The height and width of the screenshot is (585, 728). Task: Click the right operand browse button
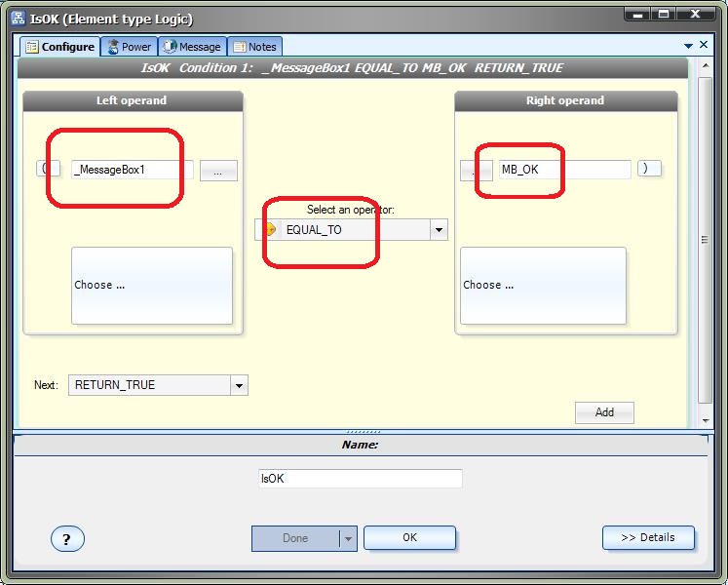(477, 171)
